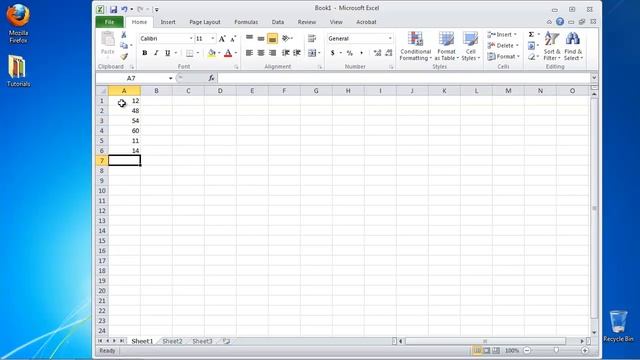640x360 pixels.
Task: Open Cell Styles gallery
Action: point(470,46)
